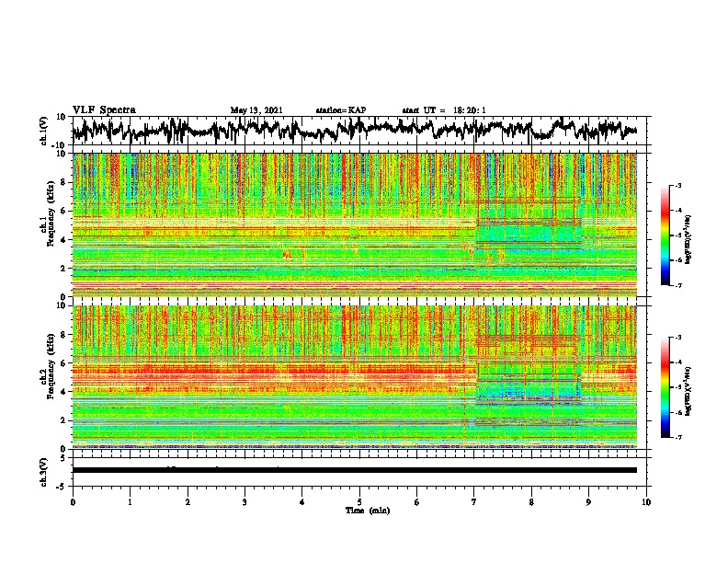Click the time axis tick label 3
The width and height of the screenshot is (728, 563).
[x=245, y=502]
